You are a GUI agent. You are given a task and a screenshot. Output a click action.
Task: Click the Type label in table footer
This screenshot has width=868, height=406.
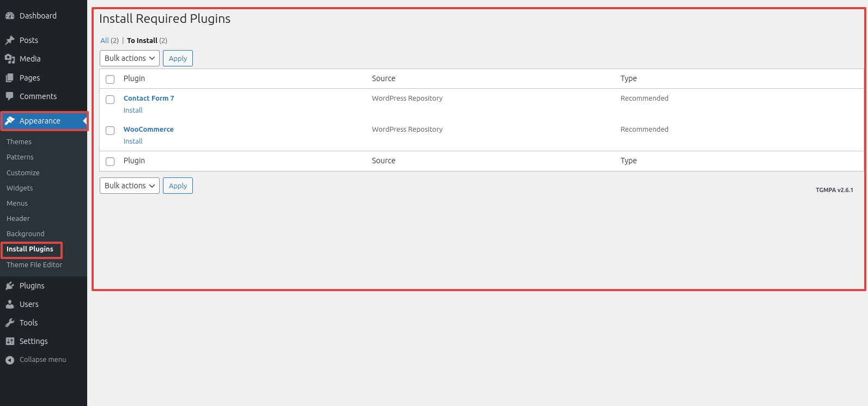pos(629,161)
